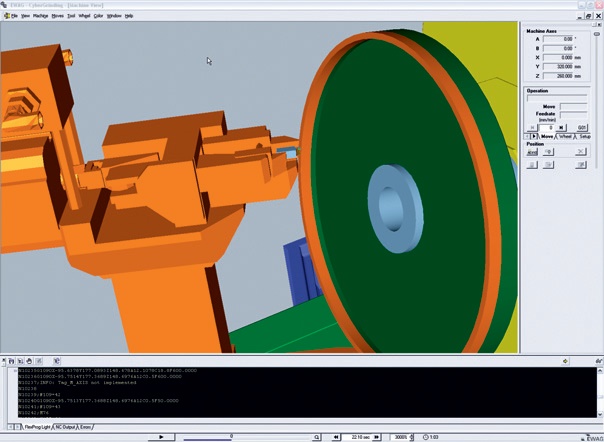Click the A axis value field

pos(558,39)
